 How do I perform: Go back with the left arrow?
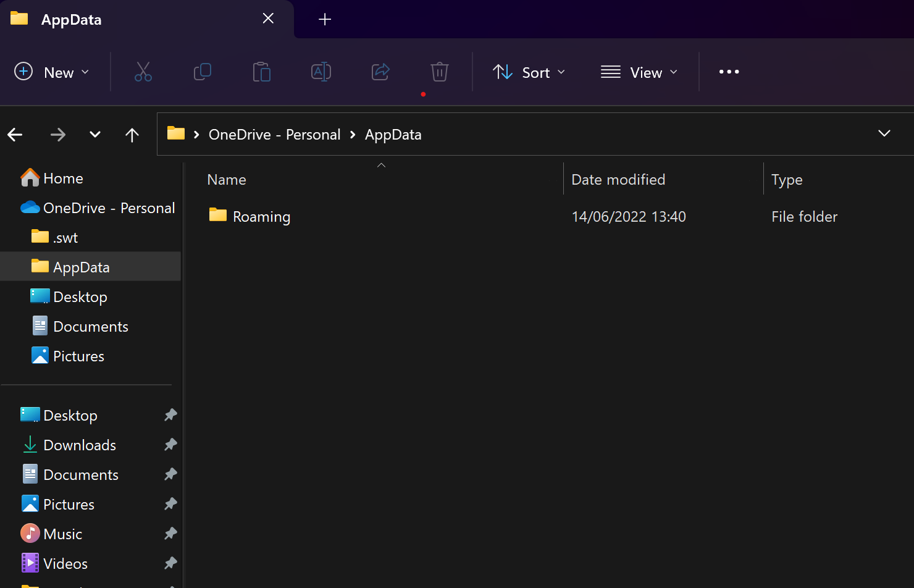click(15, 135)
